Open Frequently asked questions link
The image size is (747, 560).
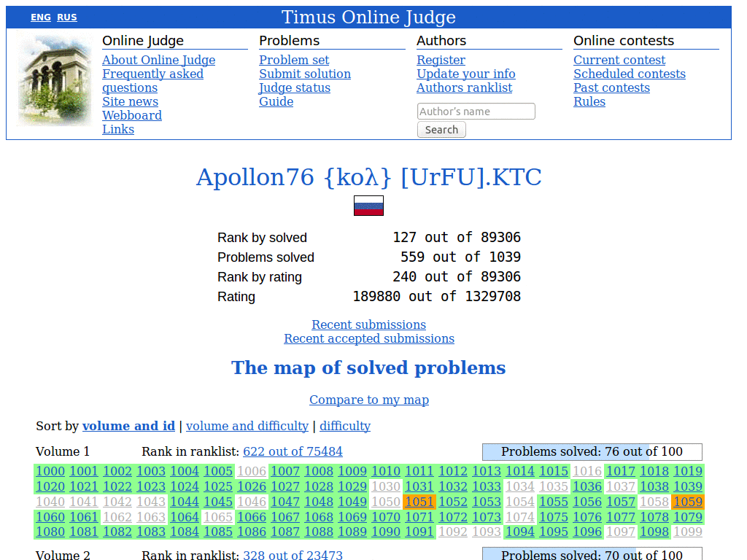(152, 80)
